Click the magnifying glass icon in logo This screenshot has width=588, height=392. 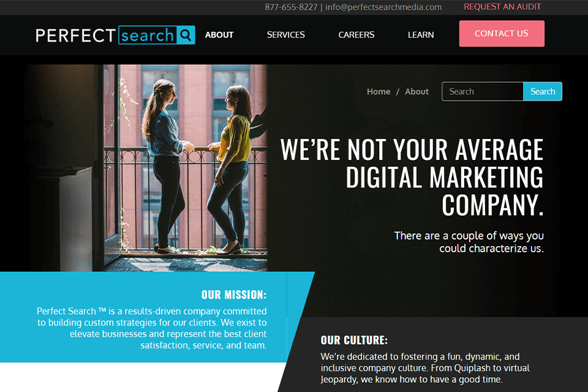[186, 35]
